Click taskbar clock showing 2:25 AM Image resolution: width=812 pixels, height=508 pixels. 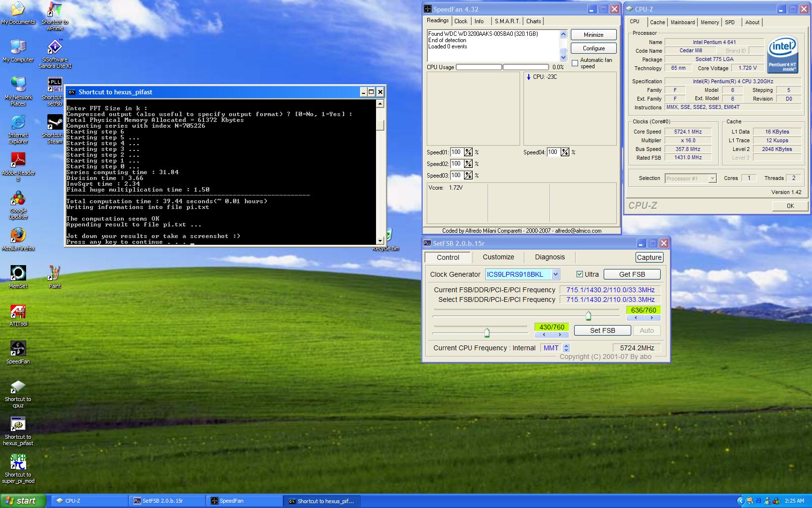point(795,501)
